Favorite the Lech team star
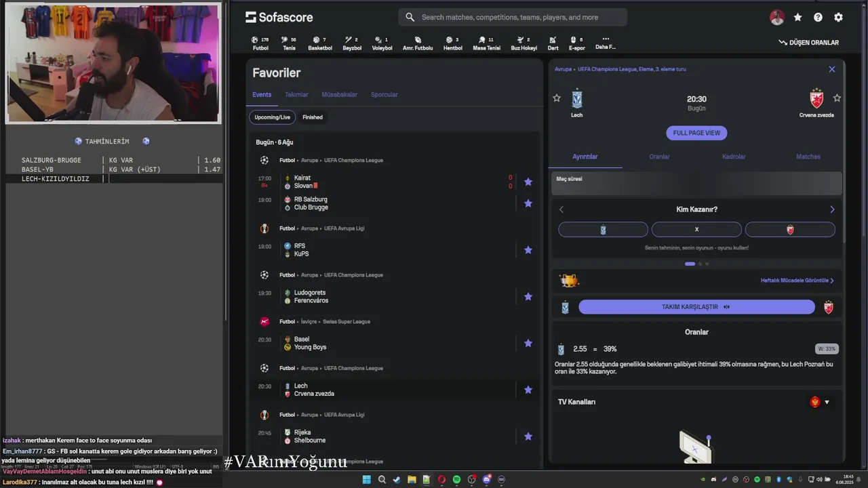The height and width of the screenshot is (488, 868). (557, 98)
